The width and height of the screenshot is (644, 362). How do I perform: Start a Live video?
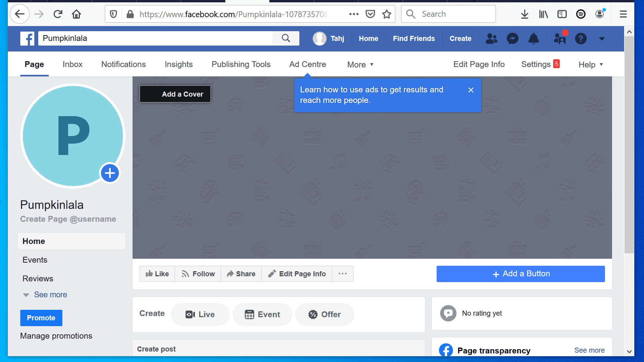(x=200, y=314)
